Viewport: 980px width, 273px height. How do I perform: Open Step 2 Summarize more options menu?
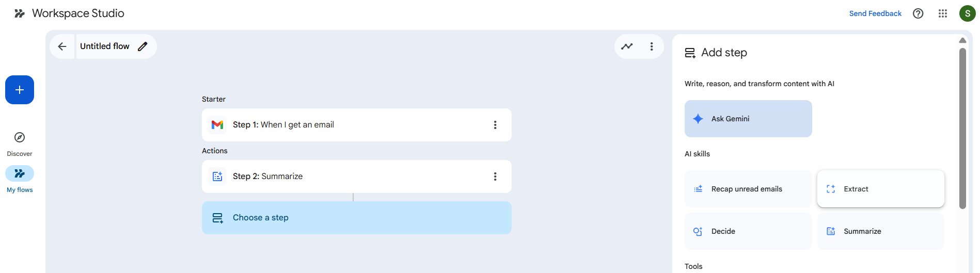[x=495, y=176]
